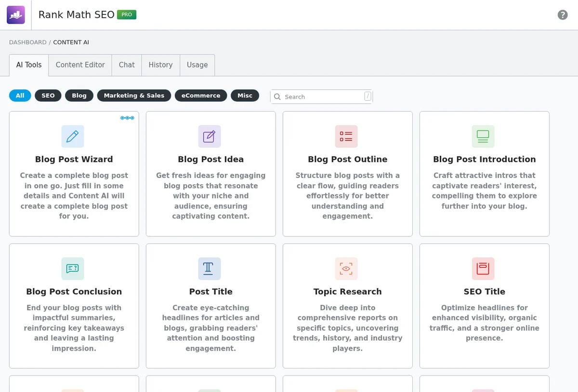Click the search magnifier icon

[x=277, y=97]
